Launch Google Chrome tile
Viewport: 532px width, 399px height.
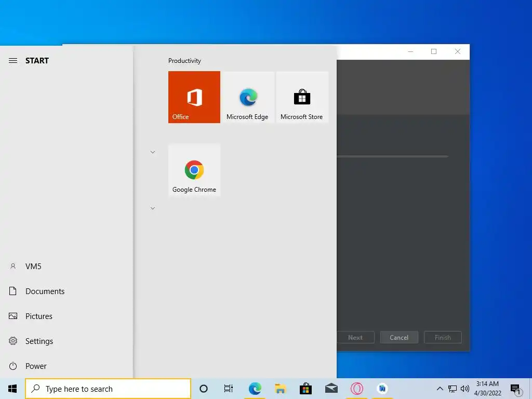194,170
